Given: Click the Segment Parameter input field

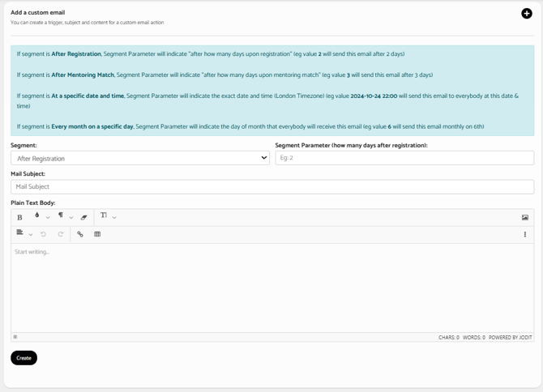Looking at the screenshot, I should [x=404, y=158].
